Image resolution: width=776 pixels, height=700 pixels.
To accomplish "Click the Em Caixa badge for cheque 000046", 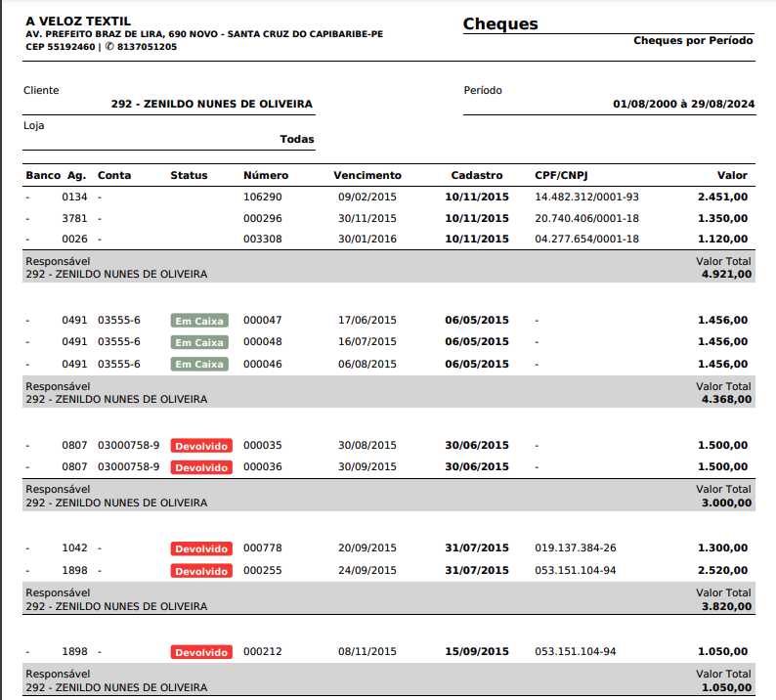I will 199,365.
